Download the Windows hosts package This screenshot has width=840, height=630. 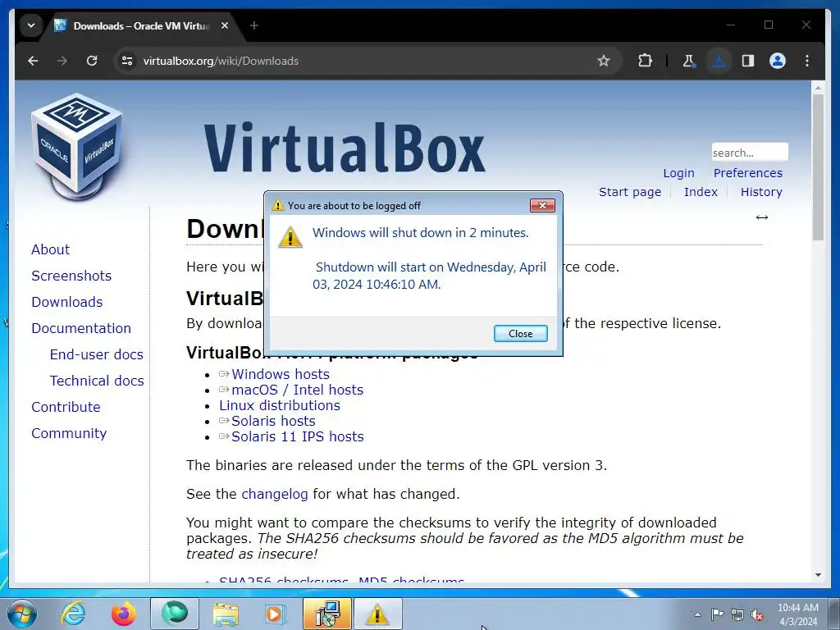tap(281, 374)
